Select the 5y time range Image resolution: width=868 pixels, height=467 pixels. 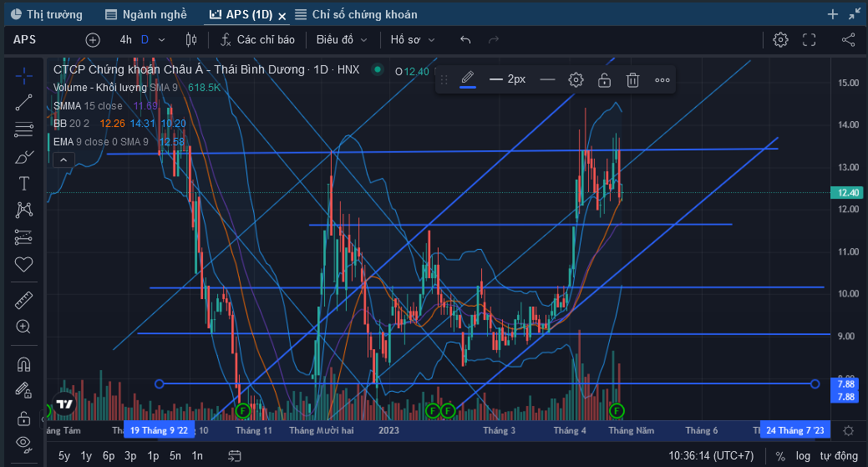[x=64, y=456]
